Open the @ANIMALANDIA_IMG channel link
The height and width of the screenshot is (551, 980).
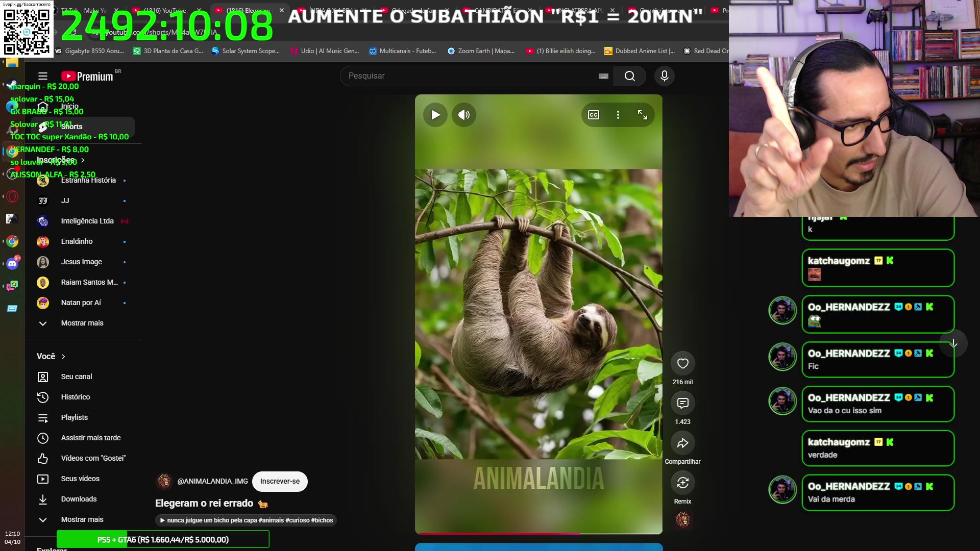click(212, 481)
